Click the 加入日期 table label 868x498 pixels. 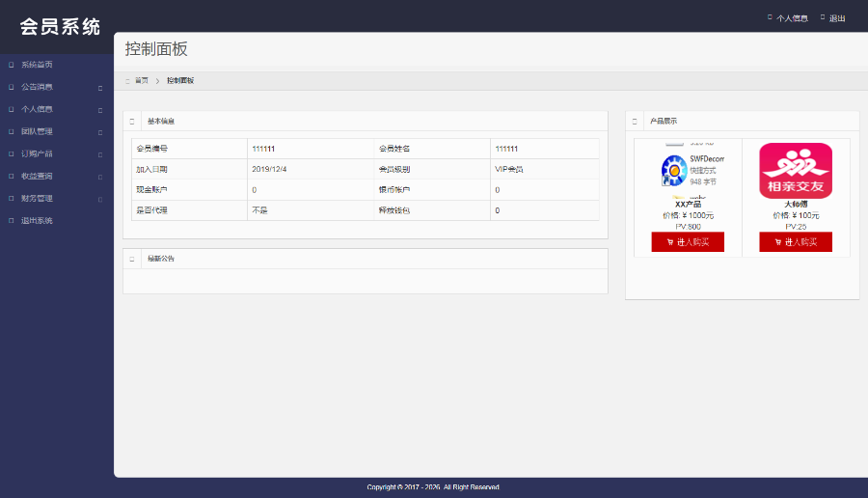coord(151,169)
